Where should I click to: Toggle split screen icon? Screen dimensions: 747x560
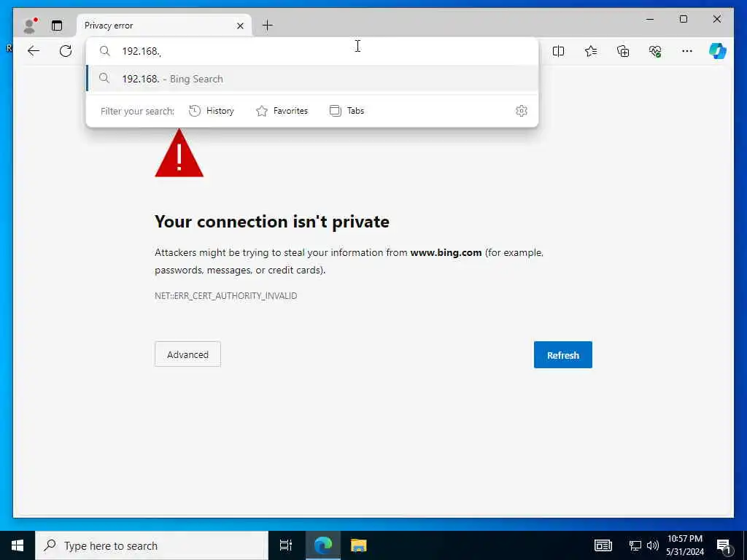558,51
